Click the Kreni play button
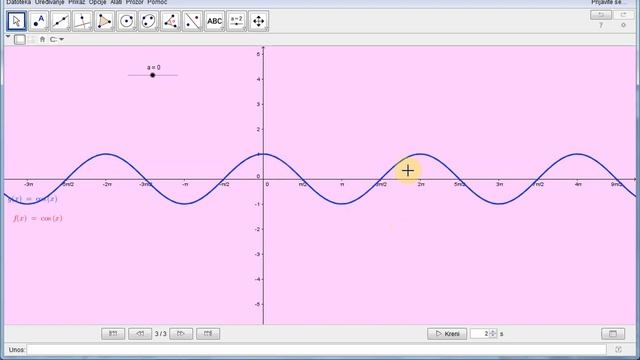The height and width of the screenshot is (360, 640). tap(447, 334)
